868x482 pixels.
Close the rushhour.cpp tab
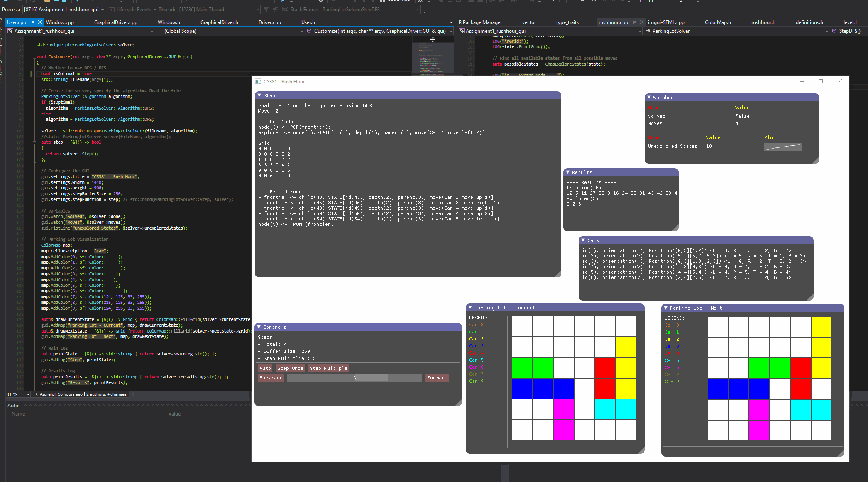pyautogui.click(x=642, y=22)
